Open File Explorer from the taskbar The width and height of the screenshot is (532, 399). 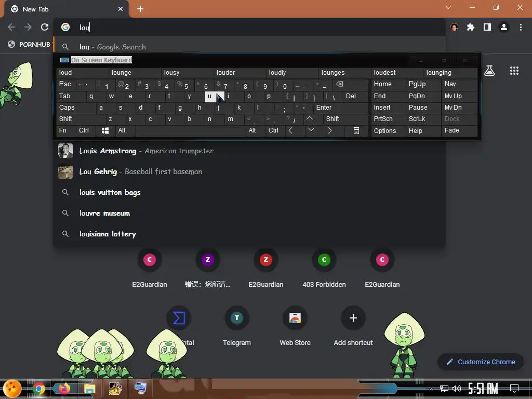[x=89, y=389]
